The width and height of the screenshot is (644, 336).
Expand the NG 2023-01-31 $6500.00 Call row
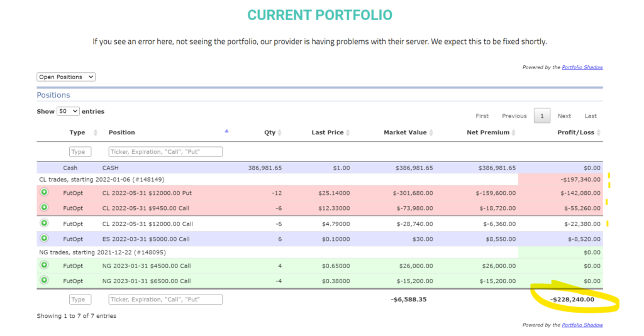44,281
